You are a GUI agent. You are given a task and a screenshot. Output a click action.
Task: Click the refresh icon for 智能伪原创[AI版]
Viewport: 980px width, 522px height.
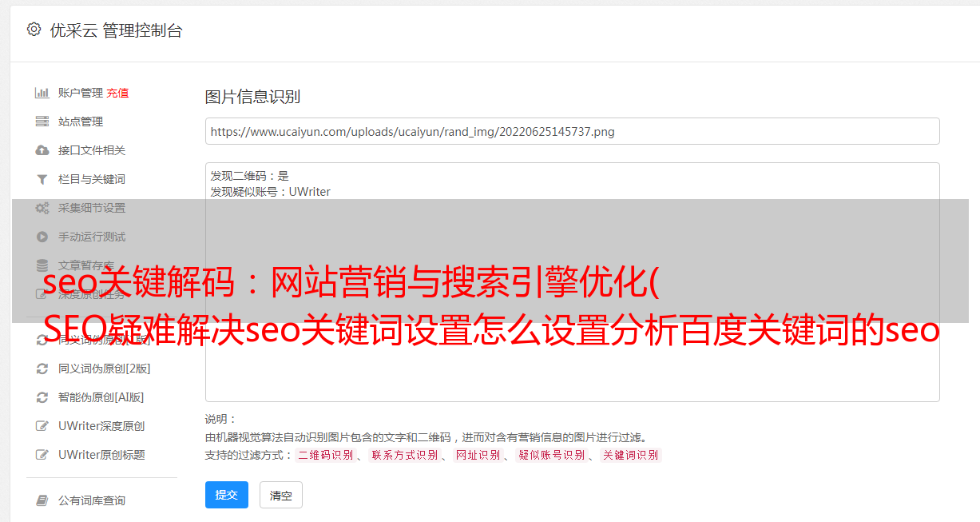tap(42, 397)
